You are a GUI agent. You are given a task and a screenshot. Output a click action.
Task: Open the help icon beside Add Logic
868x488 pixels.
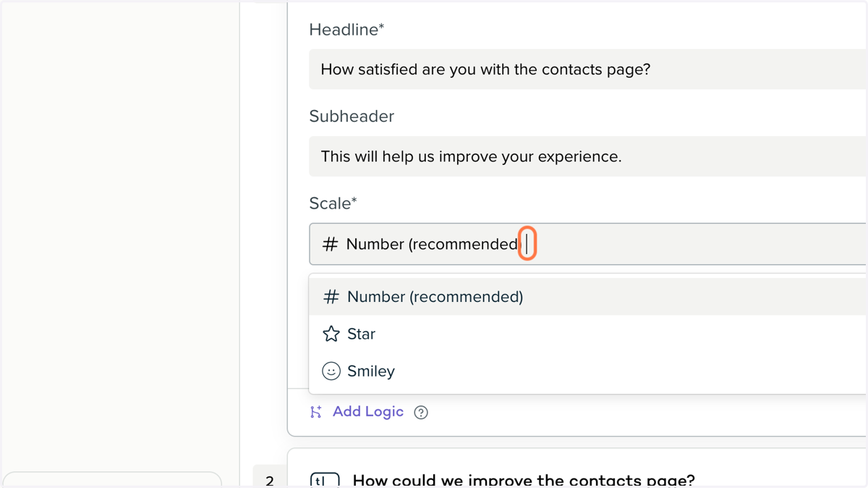click(x=421, y=413)
